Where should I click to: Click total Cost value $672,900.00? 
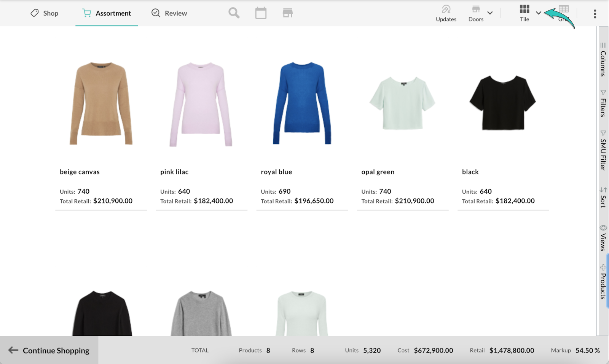click(434, 350)
